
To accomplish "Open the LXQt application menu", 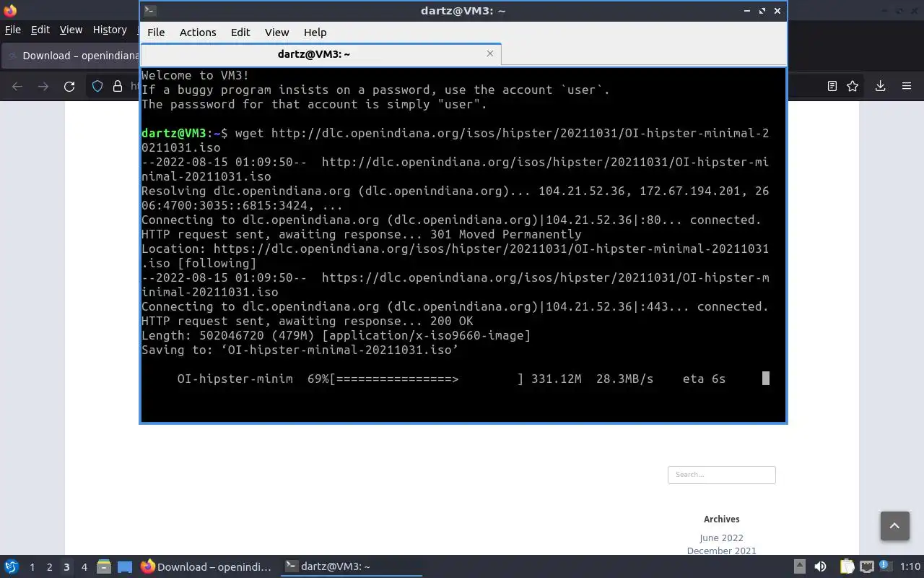I will tap(12, 566).
